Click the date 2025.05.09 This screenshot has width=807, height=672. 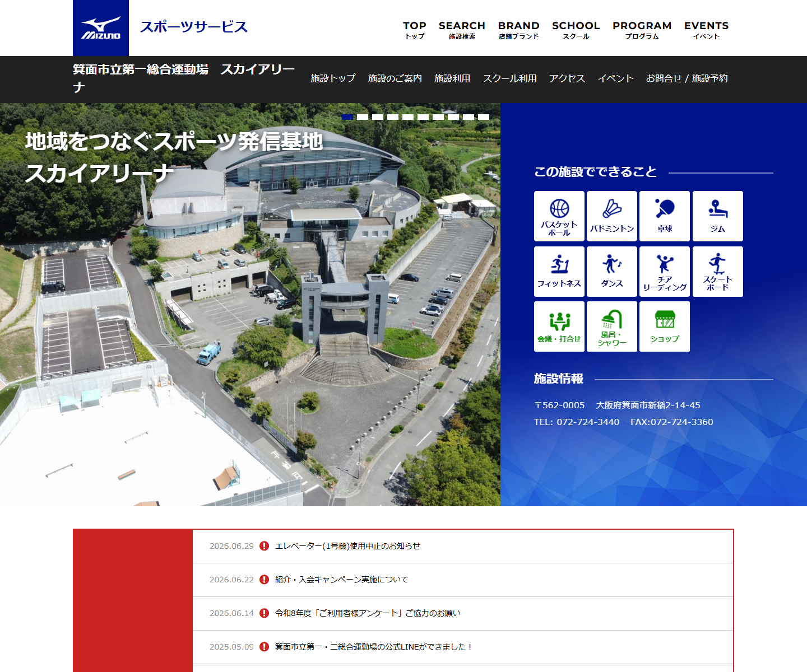[x=231, y=647]
